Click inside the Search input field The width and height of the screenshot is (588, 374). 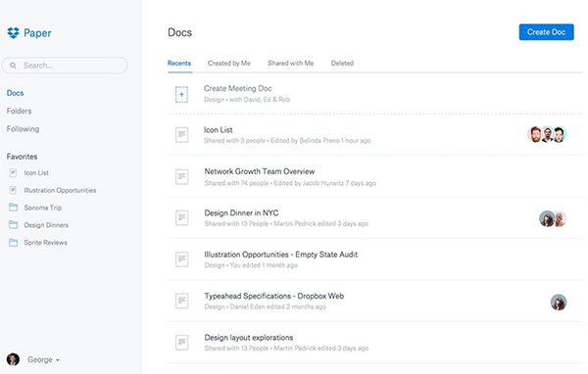(65, 66)
